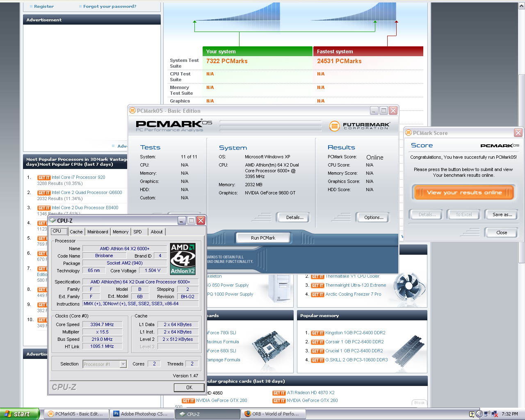This screenshot has width=525, height=420.
Task: Click the Run PCMark button
Action: (263, 238)
